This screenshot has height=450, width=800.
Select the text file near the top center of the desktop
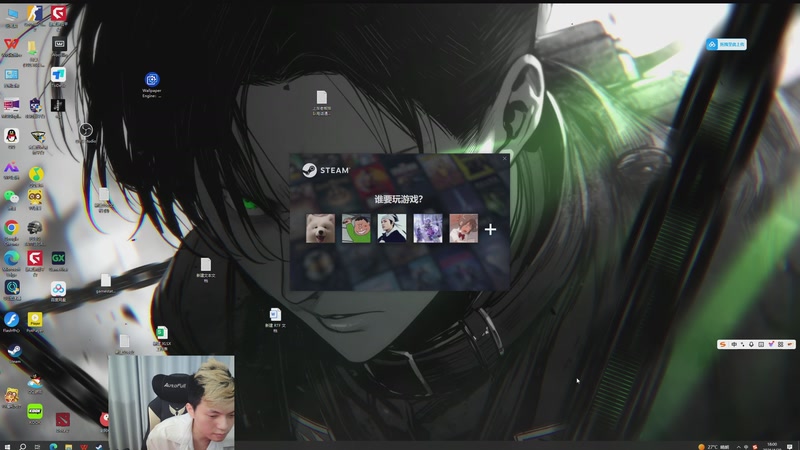(x=321, y=103)
